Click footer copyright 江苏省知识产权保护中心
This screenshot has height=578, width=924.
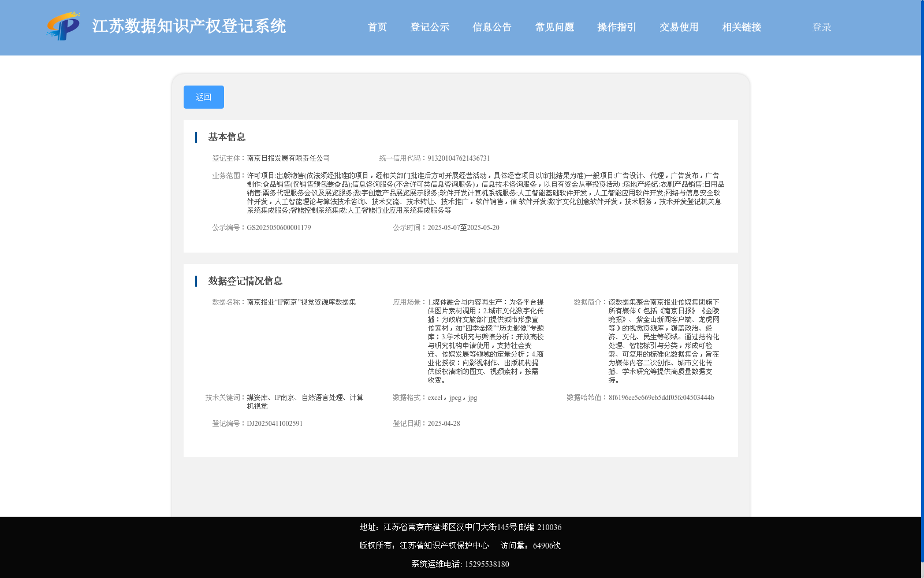coord(444,546)
